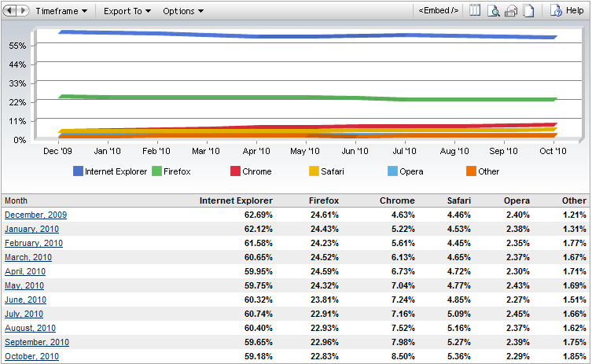Click the printer icon
Screen dimensions: 592x364
511,11
